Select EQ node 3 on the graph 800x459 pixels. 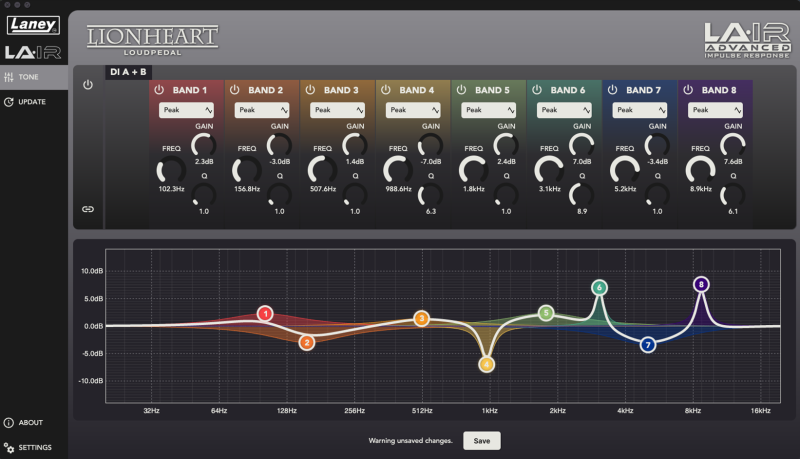421,319
